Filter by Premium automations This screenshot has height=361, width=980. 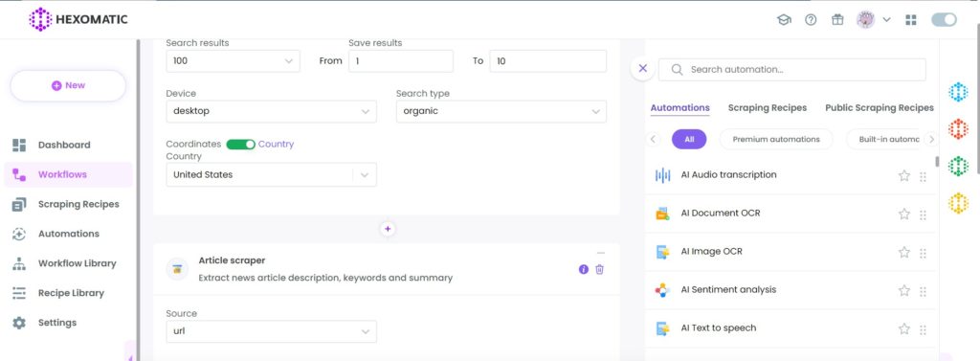pyautogui.click(x=776, y=140)
